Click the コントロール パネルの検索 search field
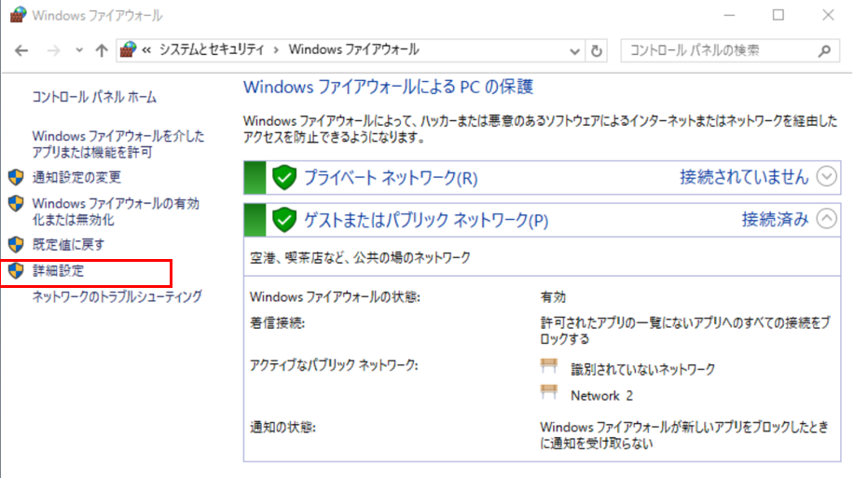This screenshot has height=478, width=868. 718,50
